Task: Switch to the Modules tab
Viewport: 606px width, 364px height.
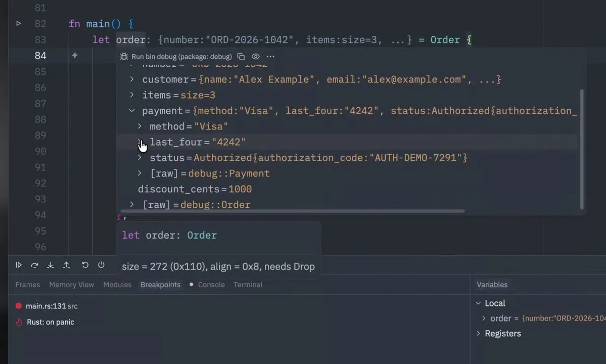Action: coord(117,285)
